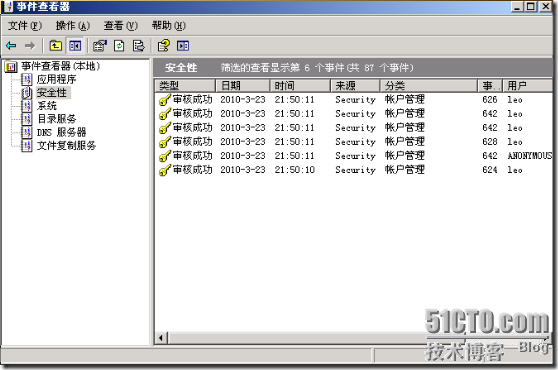Click key icon of event 626 row

click(165, 100)
